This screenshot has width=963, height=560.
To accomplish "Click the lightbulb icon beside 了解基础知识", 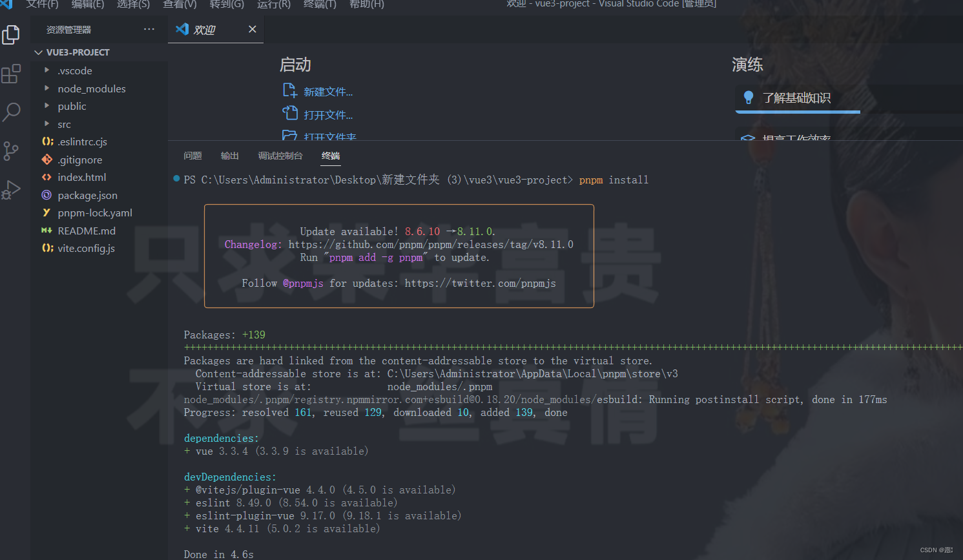I will click(x=749, y=98).
